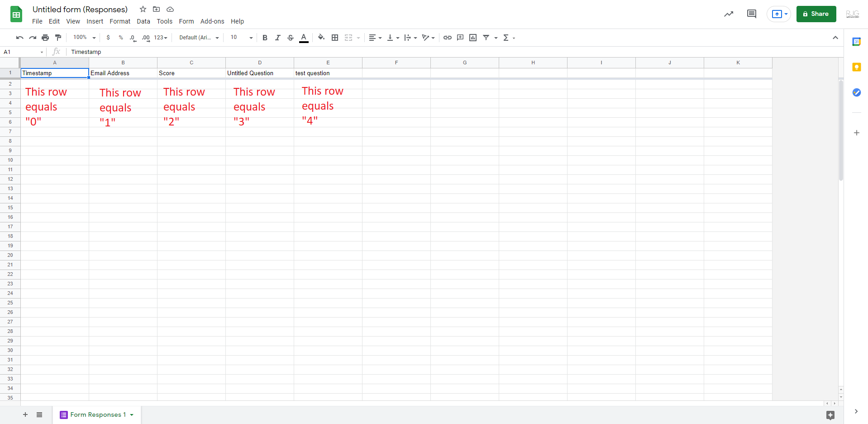
Task: Open more number formats 123 dropdown
Action: point(161,38)
